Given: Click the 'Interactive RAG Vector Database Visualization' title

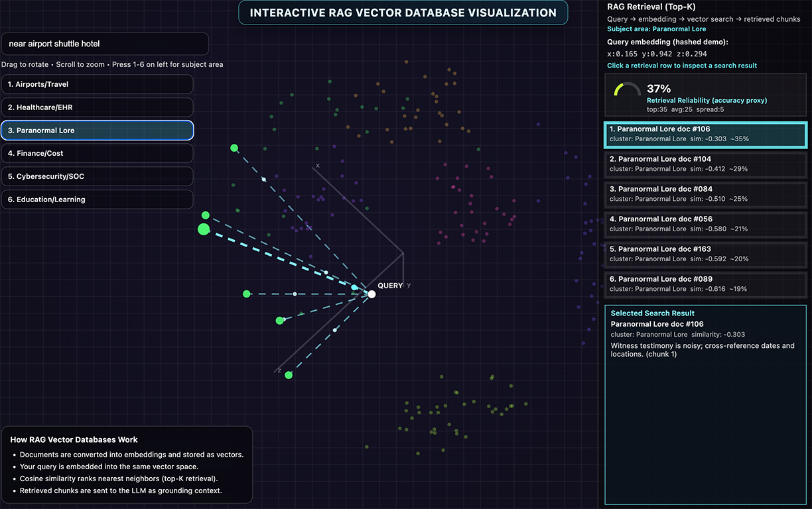Looking at the screenshot, I should [403, 13].
